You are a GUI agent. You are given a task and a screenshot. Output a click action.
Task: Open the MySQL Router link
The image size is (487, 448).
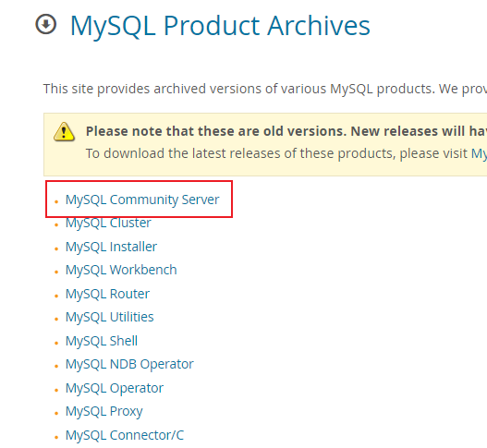click(x=107, y=294)
